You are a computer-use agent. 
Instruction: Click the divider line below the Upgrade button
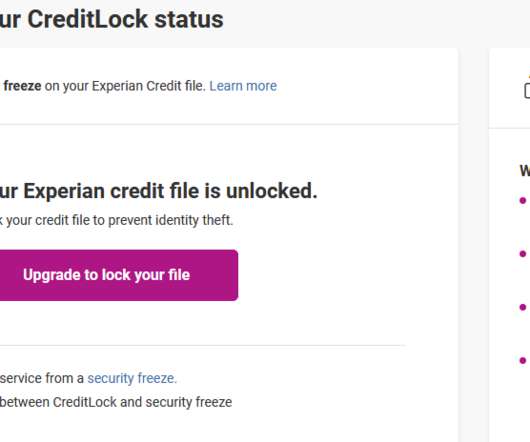(203, 346)
